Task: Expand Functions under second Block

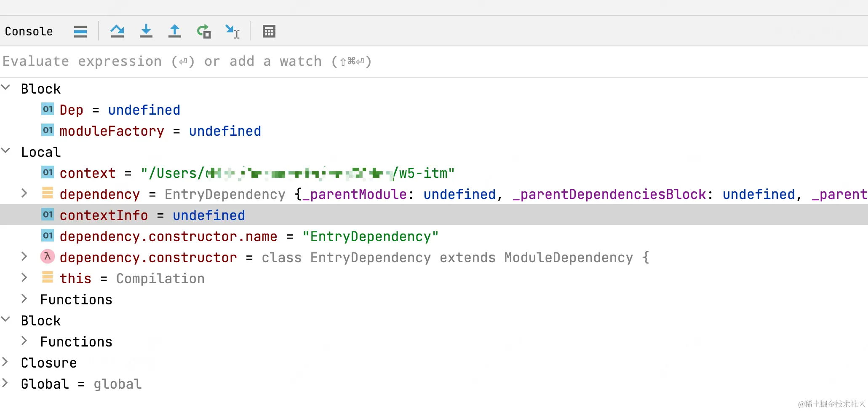Action: (x=24, y=341)
